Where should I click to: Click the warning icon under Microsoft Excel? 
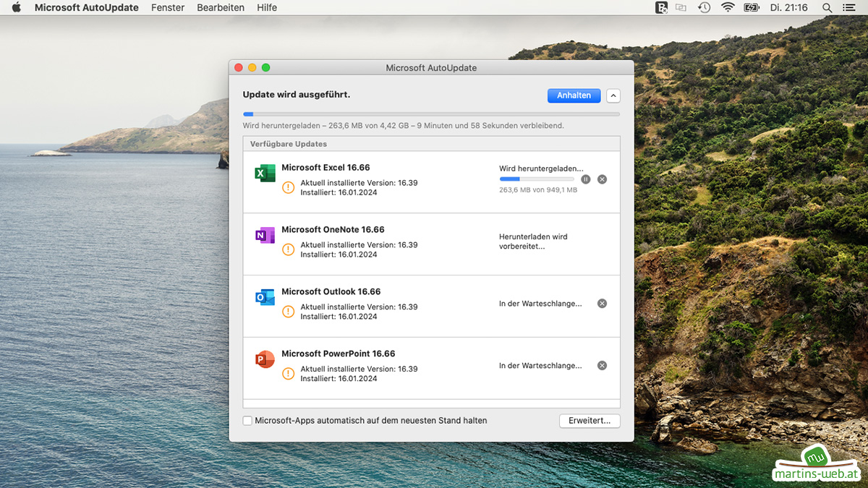288,187
